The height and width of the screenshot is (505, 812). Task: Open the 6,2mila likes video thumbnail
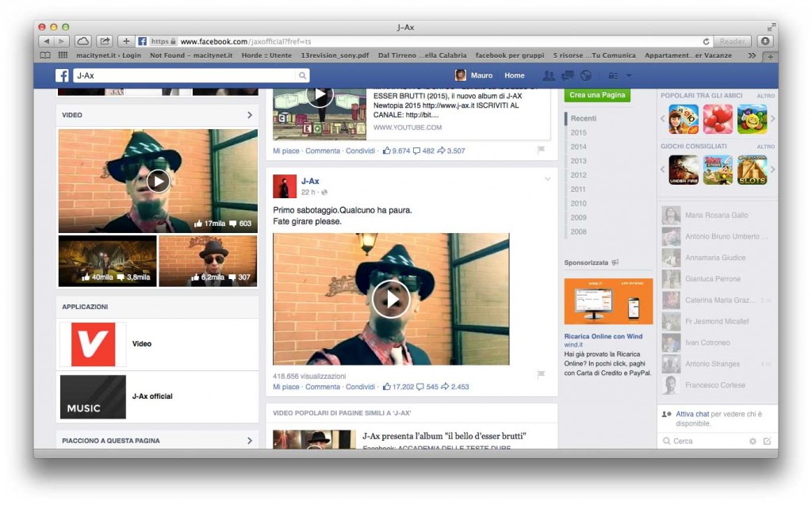click(208, 261)
